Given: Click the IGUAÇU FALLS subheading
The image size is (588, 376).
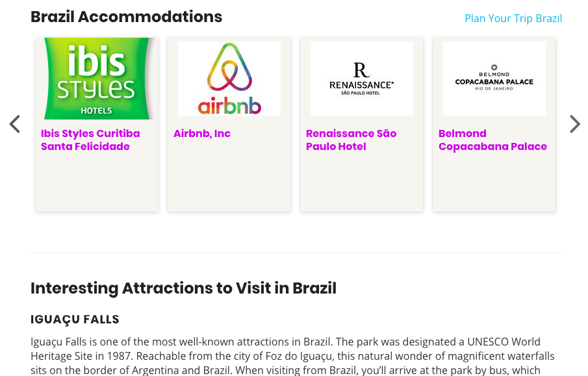Looking at the screenshot, I should tap(75, 320).
